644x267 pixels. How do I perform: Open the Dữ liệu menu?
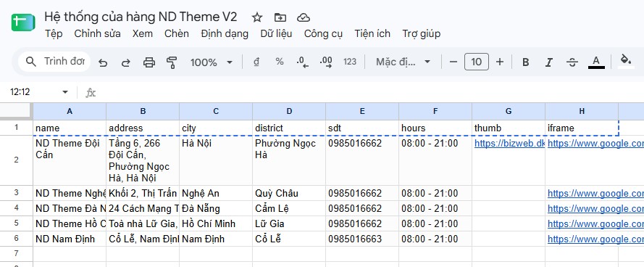(276, 33)
